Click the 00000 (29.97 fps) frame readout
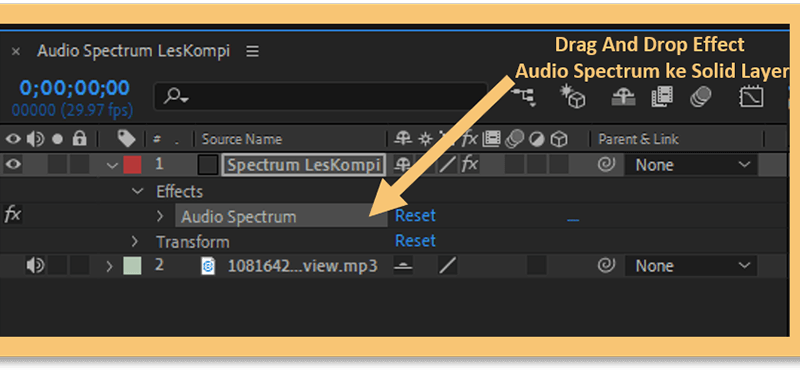This screenshot has height=372, width=800. [x=72, y=110]
